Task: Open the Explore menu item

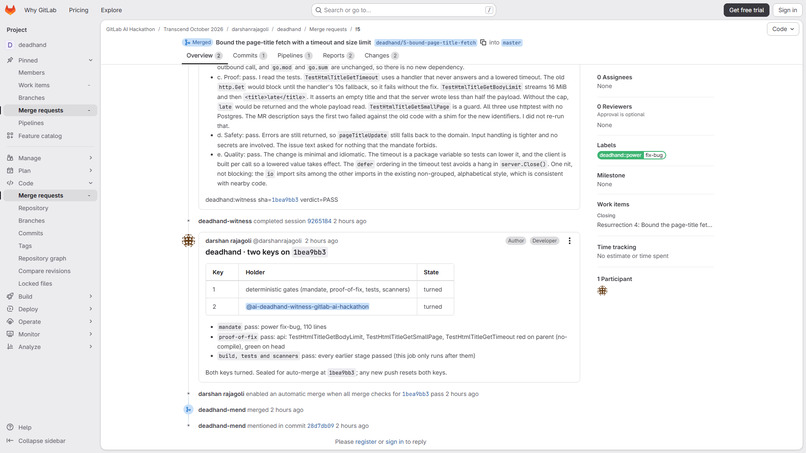Action: 111,10
